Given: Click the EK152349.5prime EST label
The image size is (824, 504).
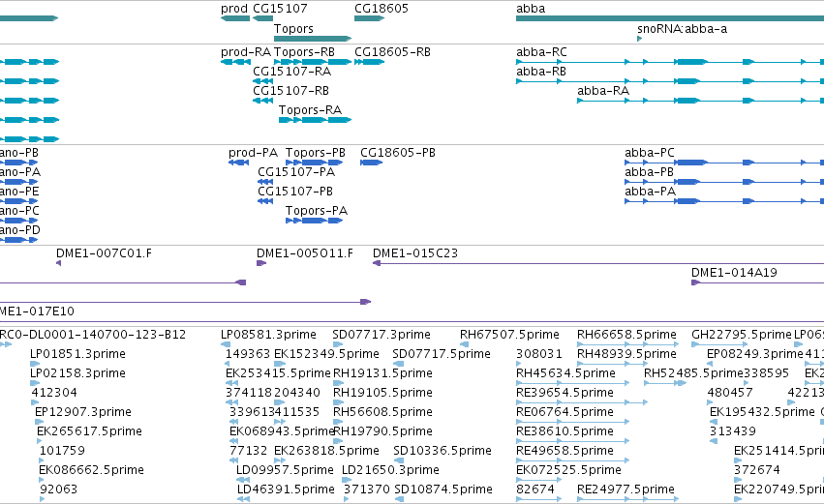Looking at the screenshot, I should click(327, 354).
